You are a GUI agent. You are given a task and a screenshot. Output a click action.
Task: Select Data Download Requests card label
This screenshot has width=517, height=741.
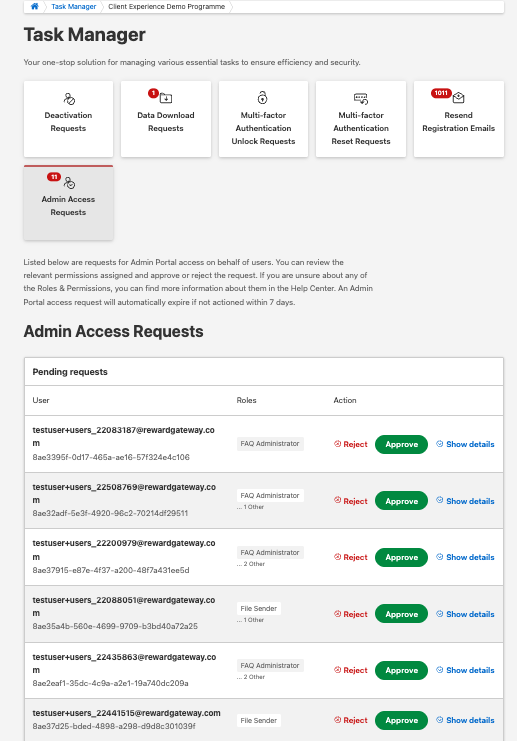coord(166,122)
